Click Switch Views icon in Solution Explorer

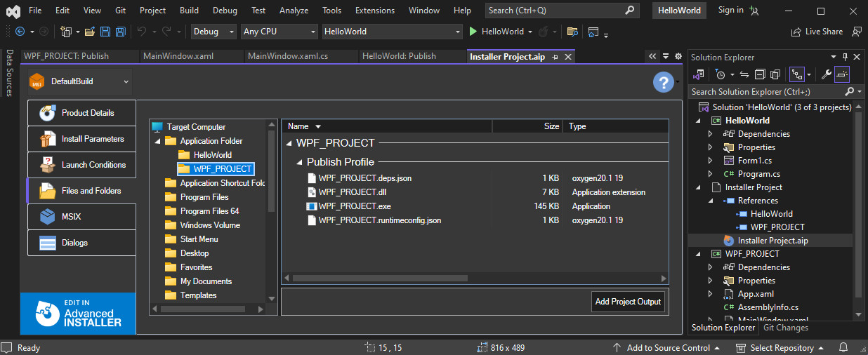click(699, 74)
